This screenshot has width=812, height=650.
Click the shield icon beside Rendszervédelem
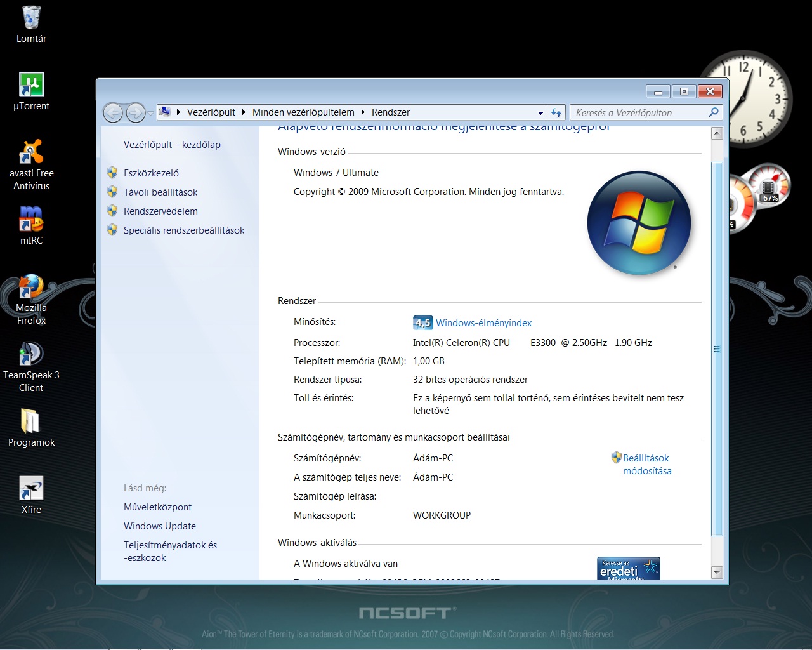tap(112, 211)
